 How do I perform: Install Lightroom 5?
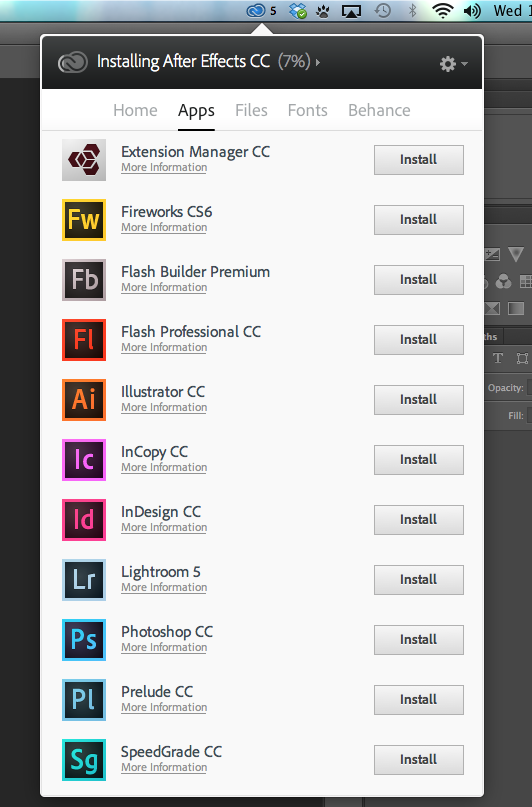pyautogui.click(x=419, y=580)
